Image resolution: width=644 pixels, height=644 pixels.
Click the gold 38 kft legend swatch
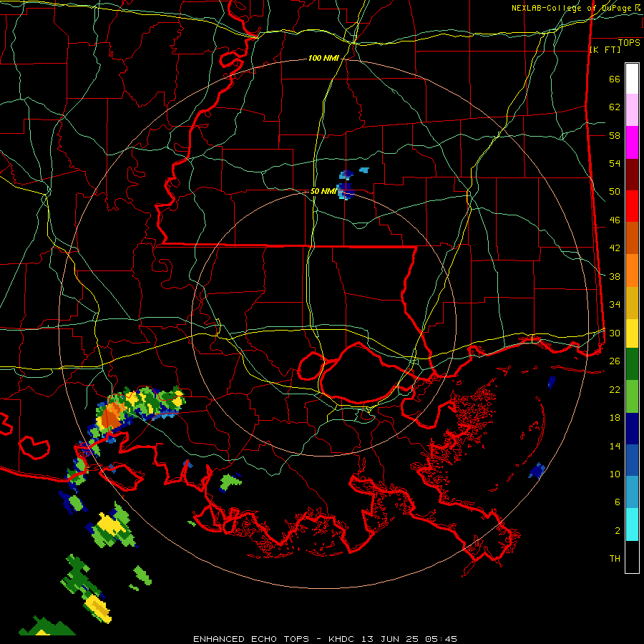pyautogui.click(x=632, y=303)
